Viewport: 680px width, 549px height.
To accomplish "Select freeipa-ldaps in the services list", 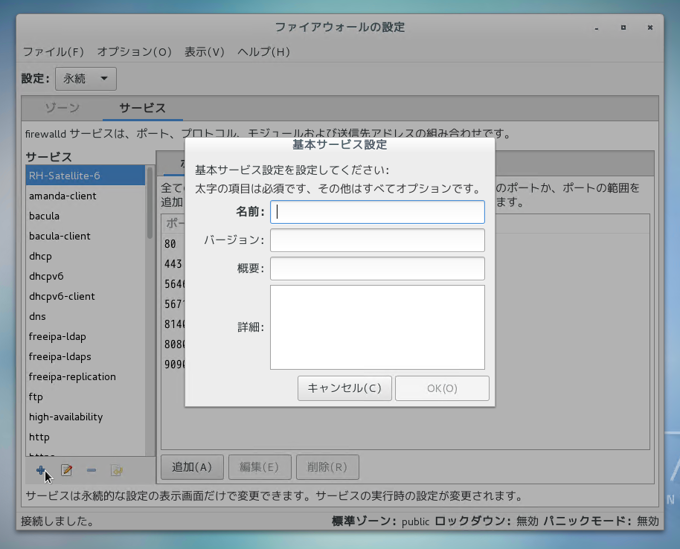I will pyautogui.click(x=85, y=356).
